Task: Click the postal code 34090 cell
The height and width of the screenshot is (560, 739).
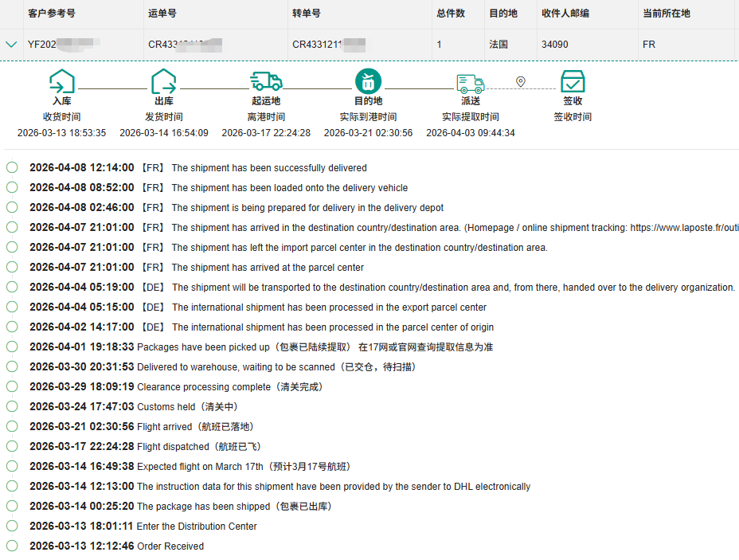Action: [x=555, y=45]
